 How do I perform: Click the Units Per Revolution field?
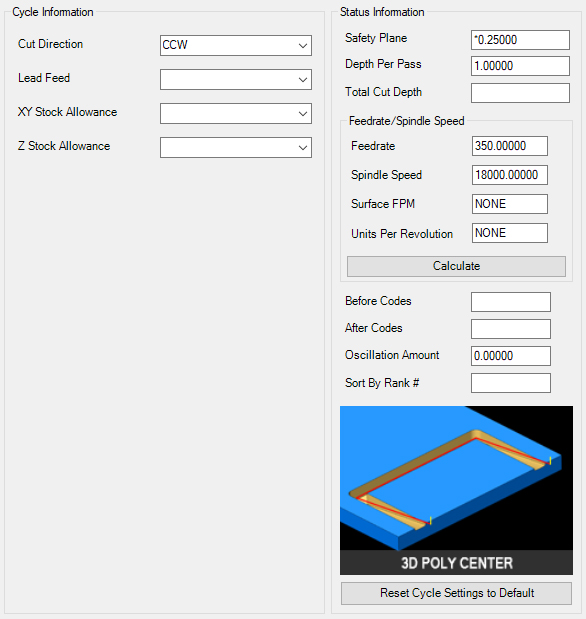click(x=509, y=233)
